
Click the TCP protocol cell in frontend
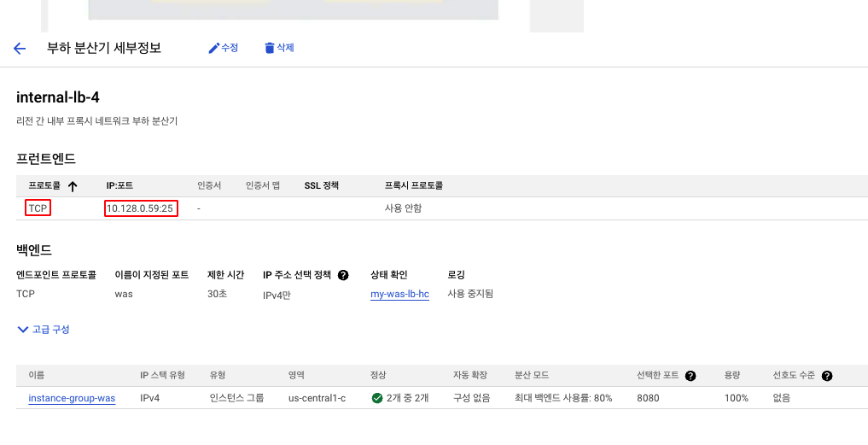click(x=38, y=208)
